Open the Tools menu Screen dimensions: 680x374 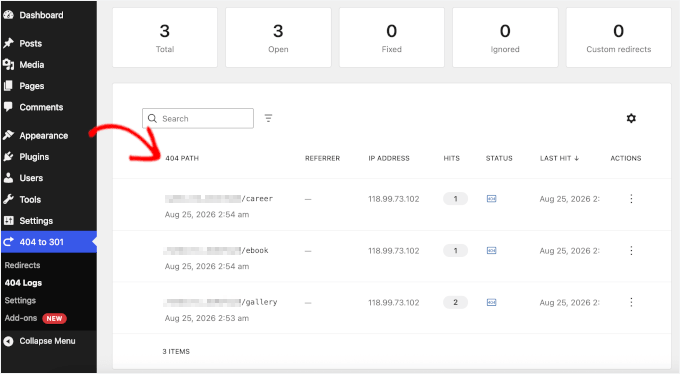[x=30, y=200]
